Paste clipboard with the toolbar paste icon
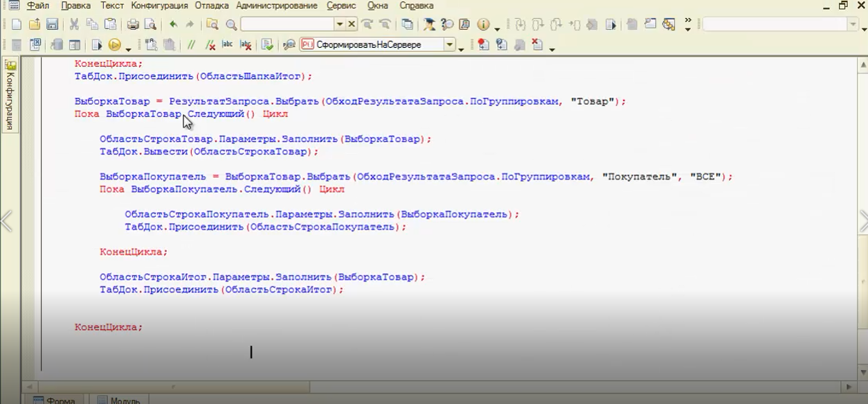 click(x=111, y=25)
